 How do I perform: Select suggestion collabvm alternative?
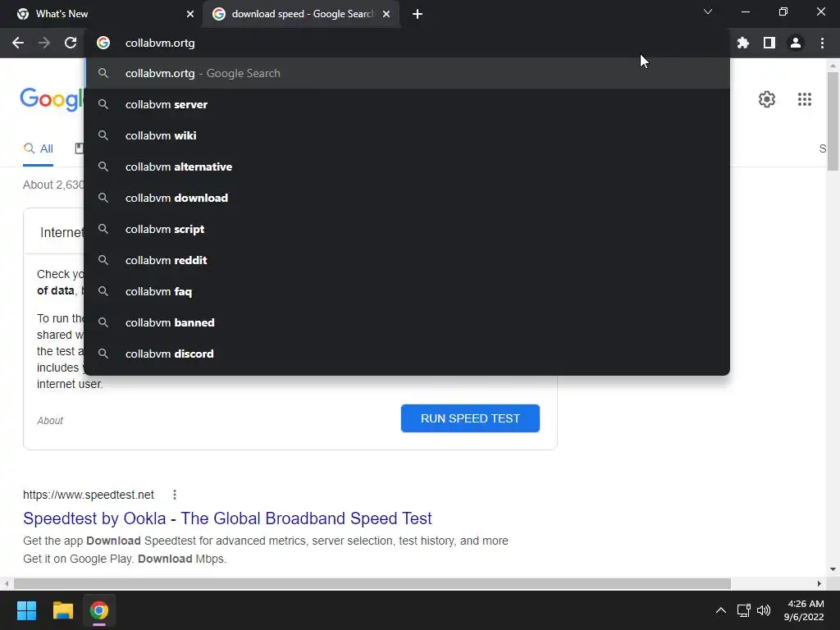pos(407,167)
